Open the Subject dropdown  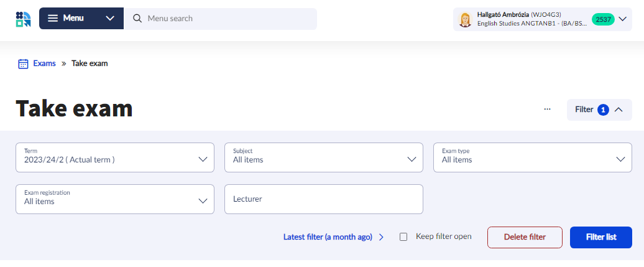click(324, 158)
